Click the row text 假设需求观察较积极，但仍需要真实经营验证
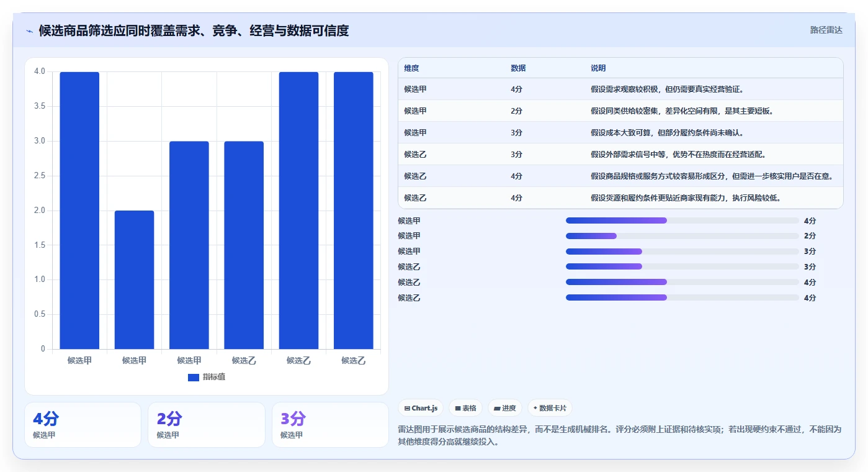Viewport: 868px width, 472px height. coord(667,89)
